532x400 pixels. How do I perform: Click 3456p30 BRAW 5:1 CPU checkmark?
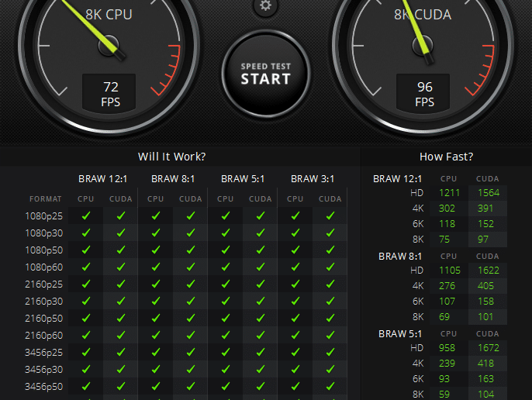click(226, 369)
